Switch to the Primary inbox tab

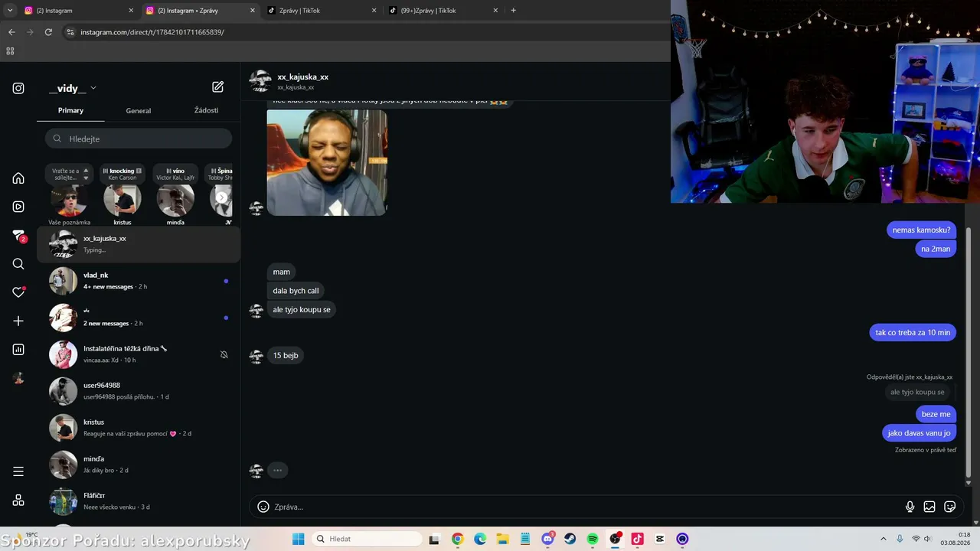70,110
